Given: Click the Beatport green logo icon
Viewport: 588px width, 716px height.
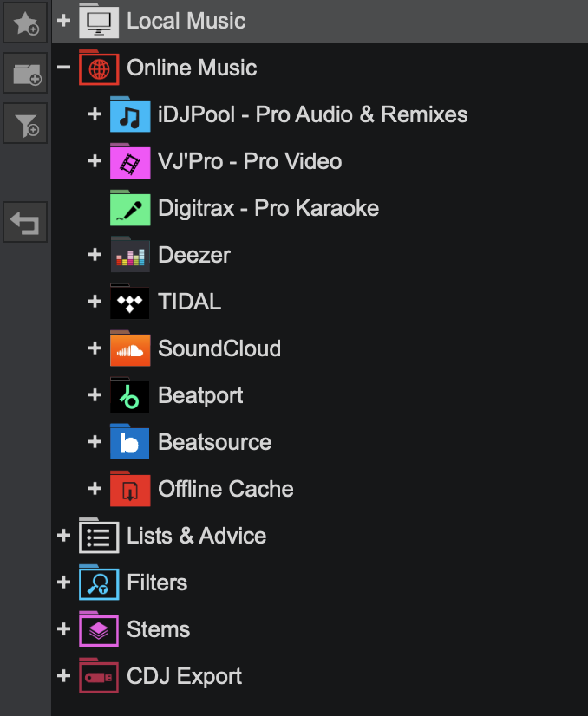Looking at the screenshot, I should pos(130,396).
